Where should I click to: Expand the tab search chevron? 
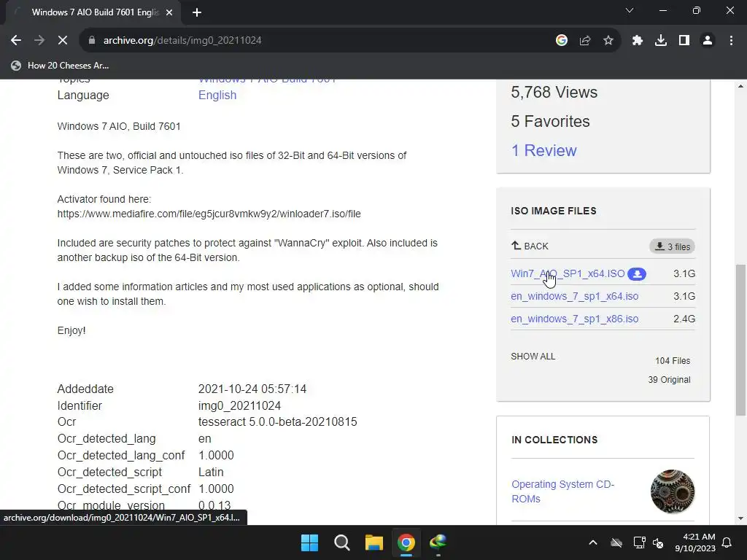pyautogui.click(x=630, y=10)
